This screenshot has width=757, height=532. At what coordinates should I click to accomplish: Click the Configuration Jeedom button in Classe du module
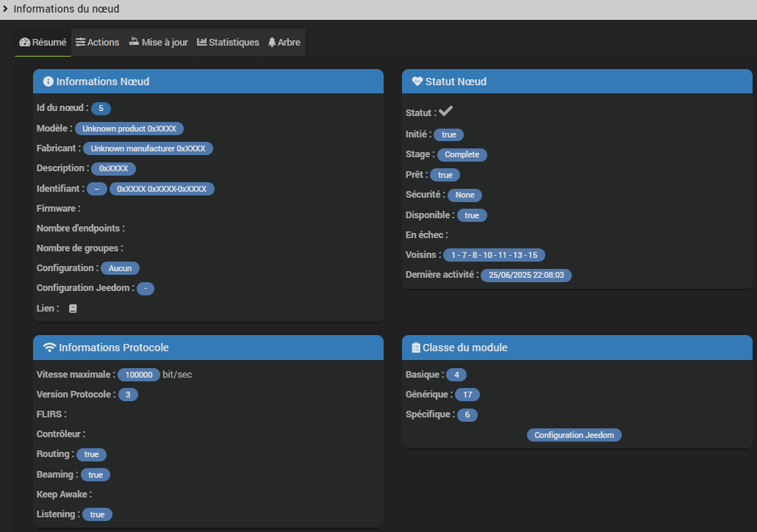point(574,435)
